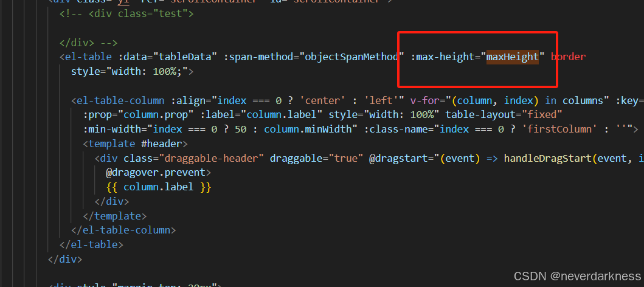Click the opening "el-table-column" tag name
644x287 pixels.
120,100
